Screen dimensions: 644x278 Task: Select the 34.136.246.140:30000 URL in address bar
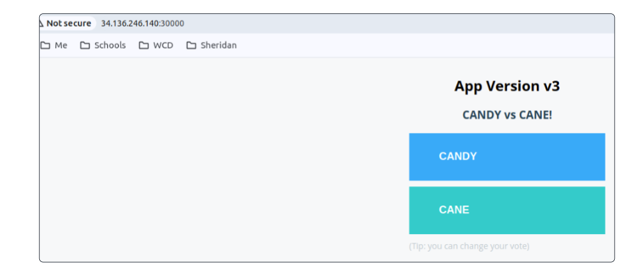coord(142,23)
